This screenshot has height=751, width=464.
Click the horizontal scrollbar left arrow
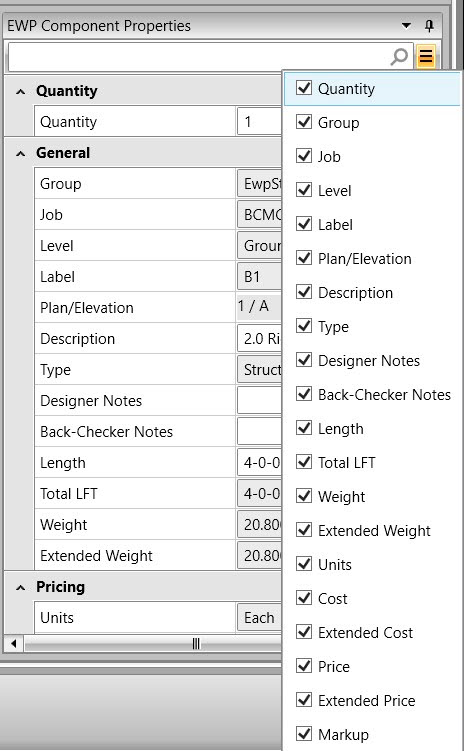point(13,643)
